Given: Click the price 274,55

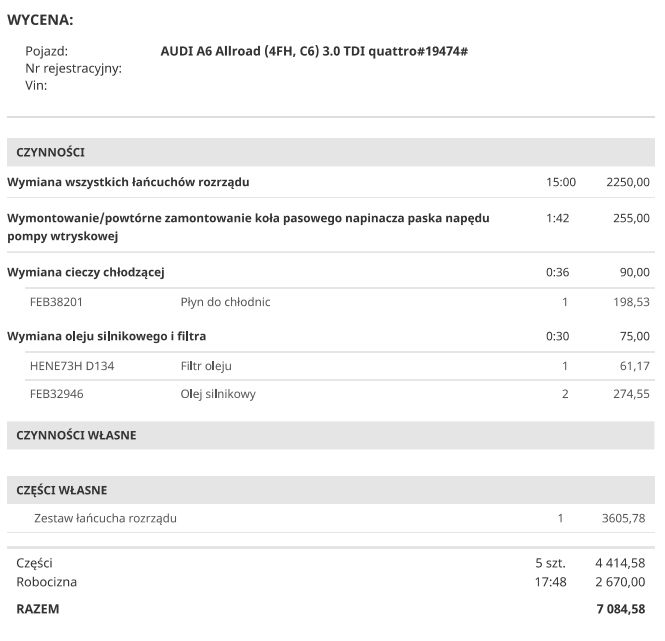Looking at the screenshot, I should [631, 394].
